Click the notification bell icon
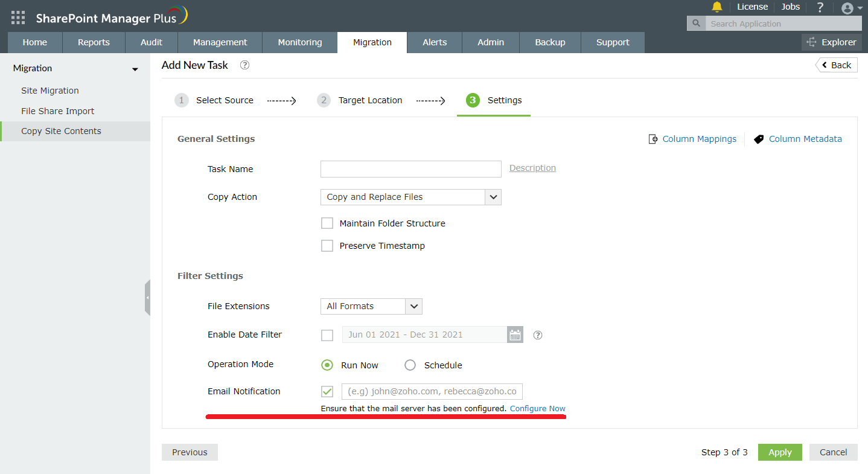 [x=717, y=7]
